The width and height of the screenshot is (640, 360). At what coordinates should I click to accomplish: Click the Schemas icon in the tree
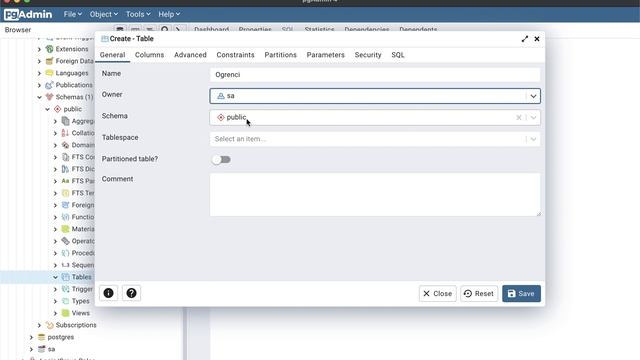click(x=49, y=97)
